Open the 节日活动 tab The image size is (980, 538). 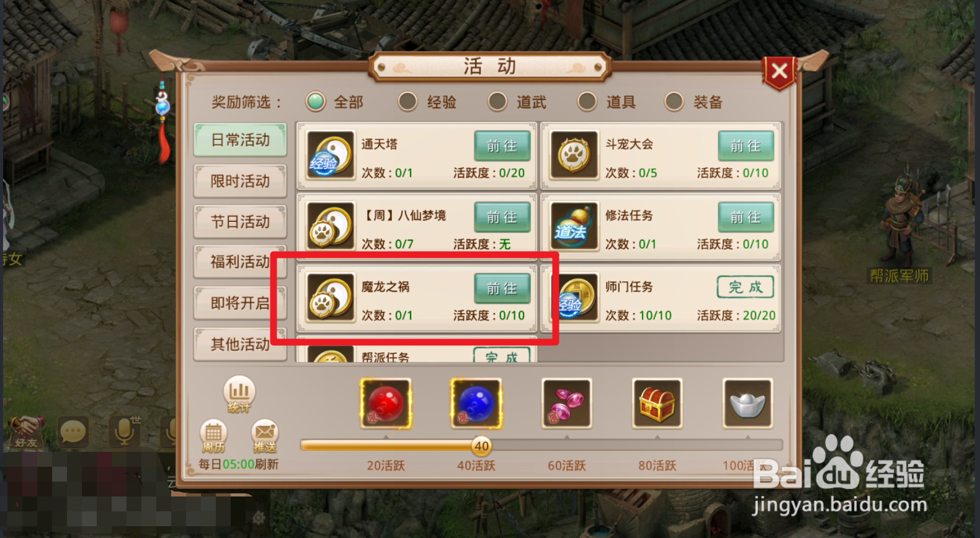(240, 222)
